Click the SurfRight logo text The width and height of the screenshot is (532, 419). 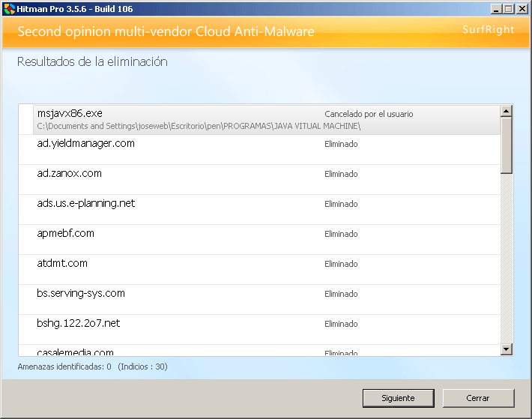489,29
